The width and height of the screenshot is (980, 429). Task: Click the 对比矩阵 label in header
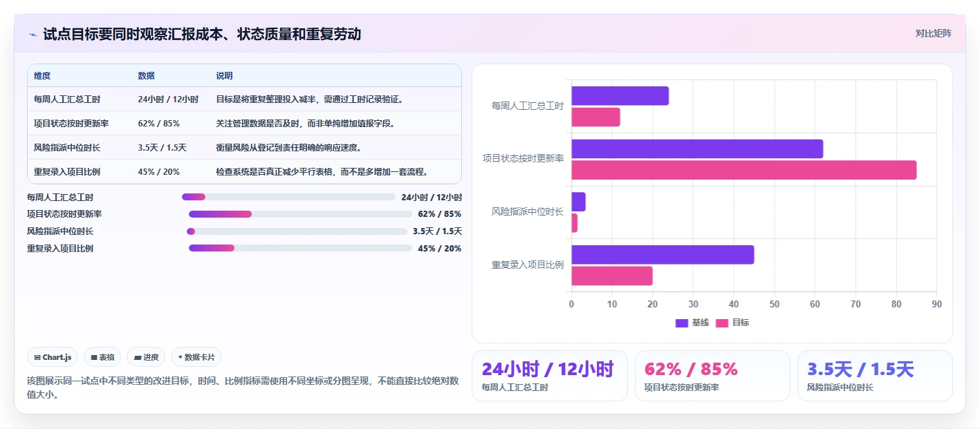point(933,33)
